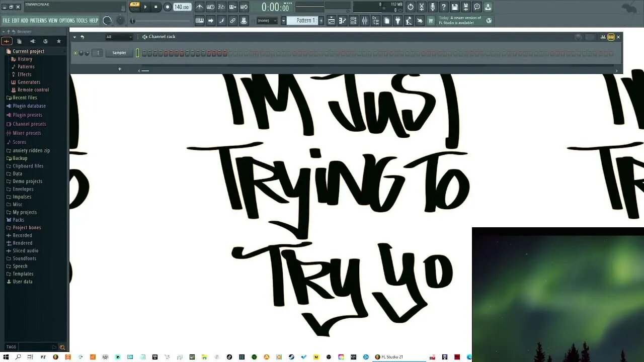Click the tempo field showing 140.000
Screen dimensions: 644x362
182,7
